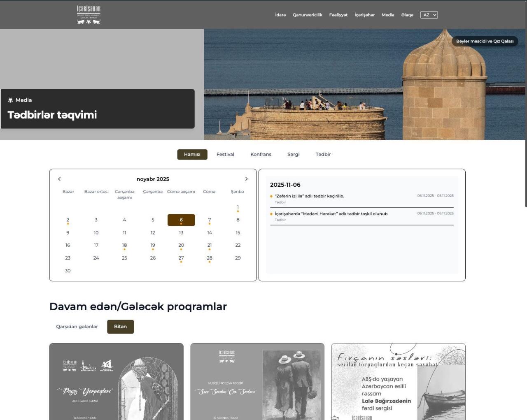
Task: Switch to the Sərgi filter
Action: (x=293, y=154)
